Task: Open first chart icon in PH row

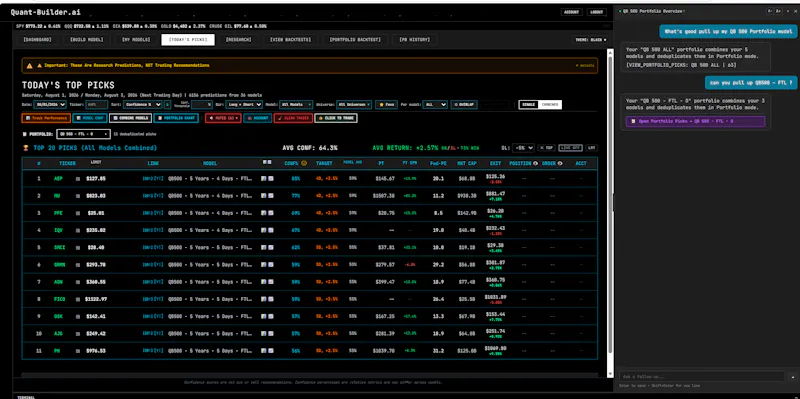Action: click(x=263, y=351)
